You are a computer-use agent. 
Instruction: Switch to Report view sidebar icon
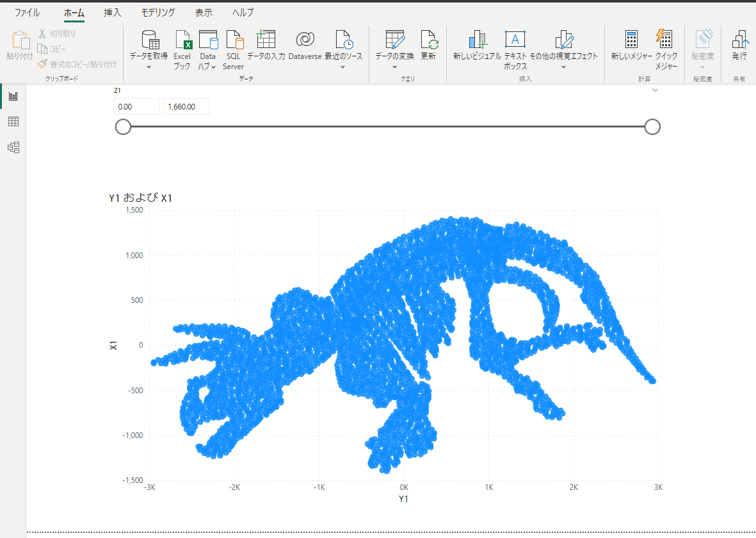coord(13,96)
